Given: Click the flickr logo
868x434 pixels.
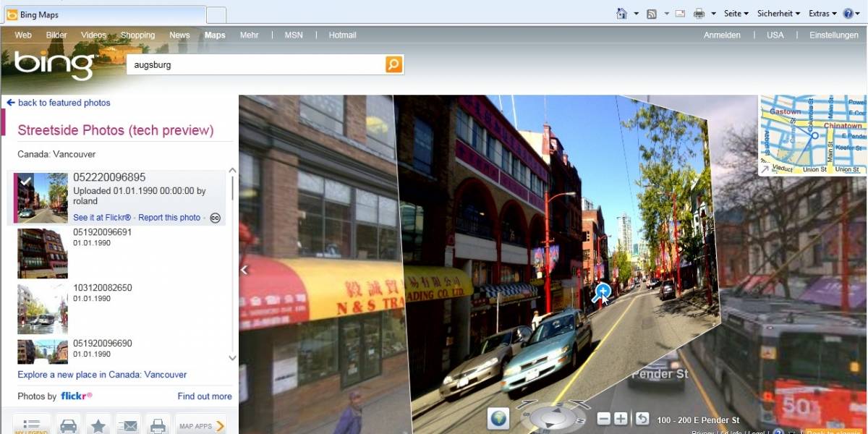Looking at the screenshot, I should [x=76, y=396].
